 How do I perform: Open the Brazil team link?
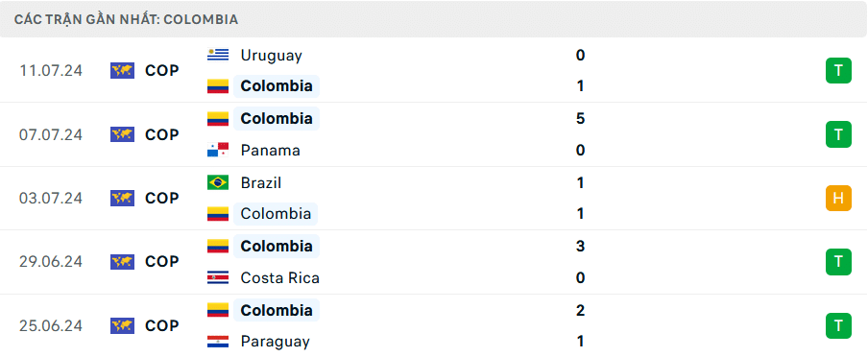pyautogui.click(x=261, y=183)
